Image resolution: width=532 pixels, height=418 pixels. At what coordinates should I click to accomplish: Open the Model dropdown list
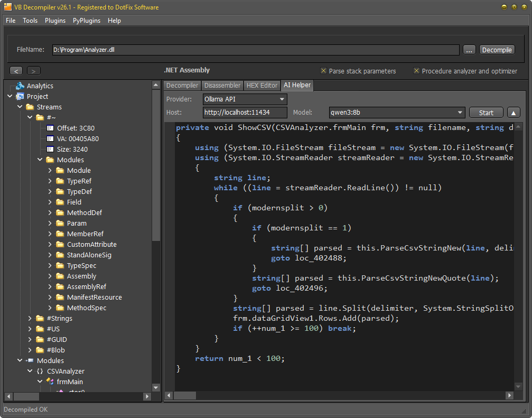coord(460,113)
